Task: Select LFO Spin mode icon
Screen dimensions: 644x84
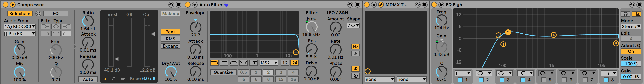Action: coord(355,76)
